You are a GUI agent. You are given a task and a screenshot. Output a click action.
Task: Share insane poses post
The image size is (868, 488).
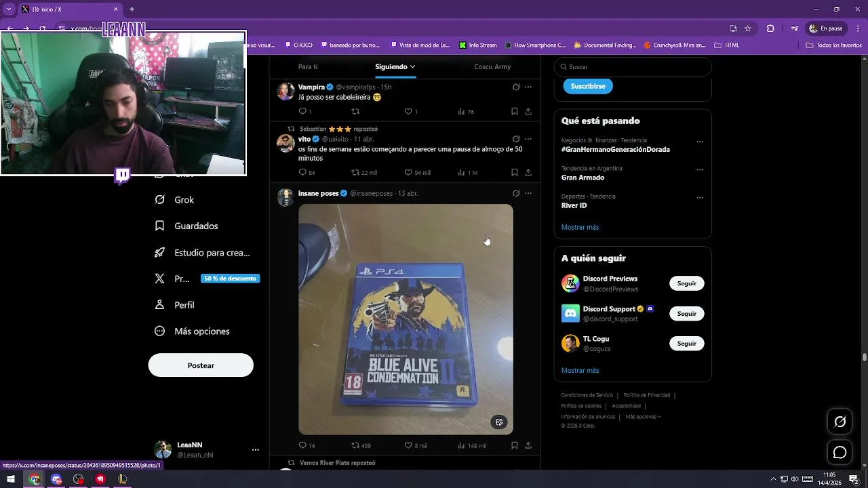point(528,445)
